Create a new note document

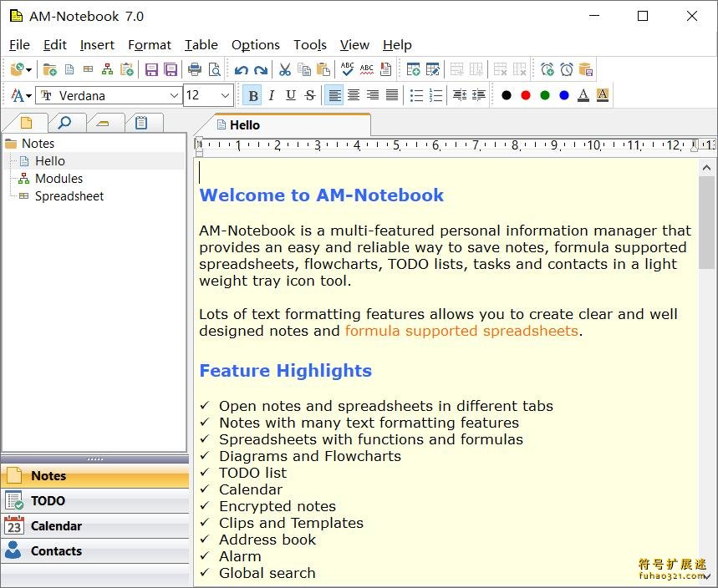(x=69, y=69)
